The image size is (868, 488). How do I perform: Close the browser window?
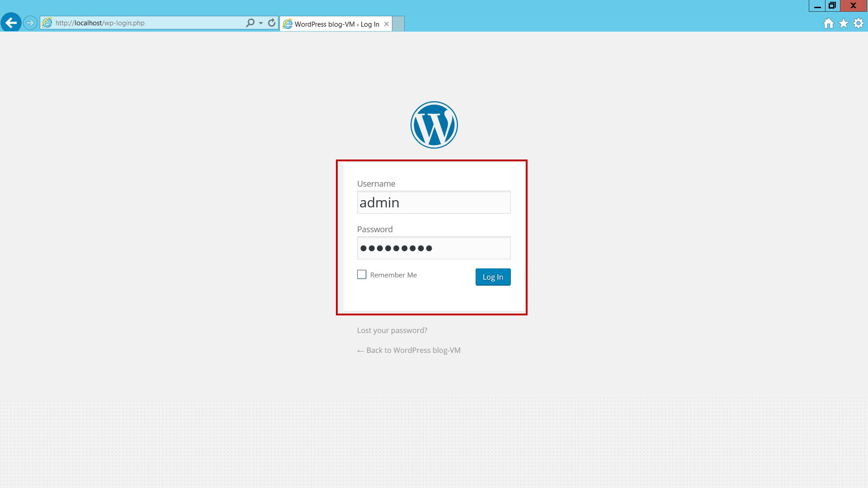pos(854,6)
